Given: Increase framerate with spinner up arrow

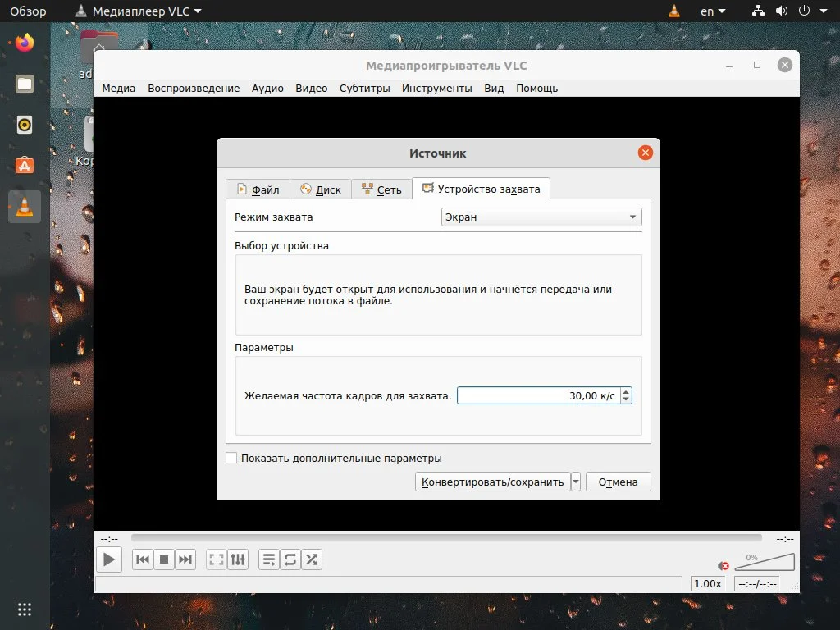Looking at the screenshot, I should point(625,391).
